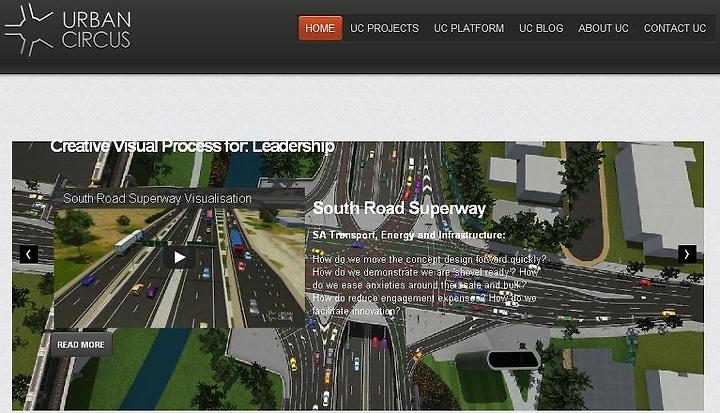Navigate to ABOUT UC

pyautogui.click(x=603, y=28)
